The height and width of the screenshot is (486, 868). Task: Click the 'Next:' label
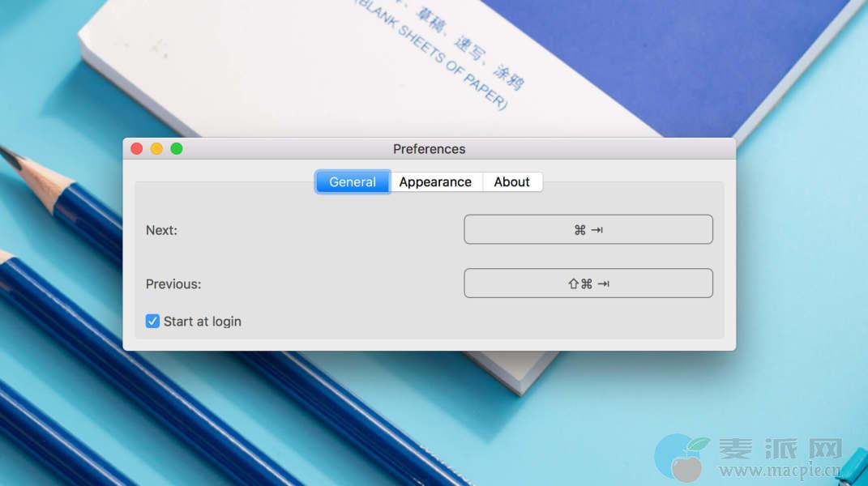[x=161, y=230]
